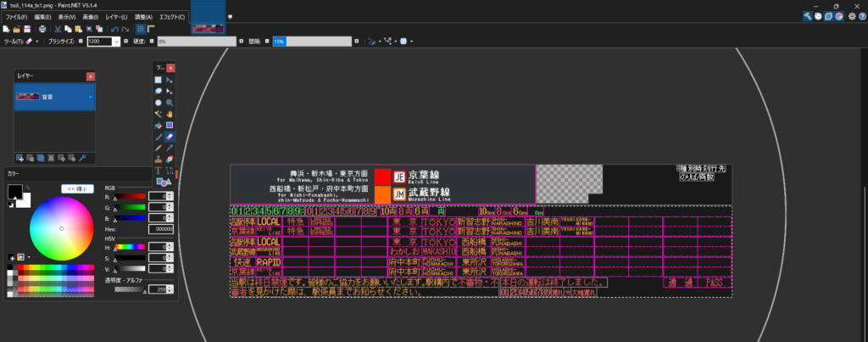
Task: Toggle visibility checkbox of 背景 layer
Action: tap(90, 98)
